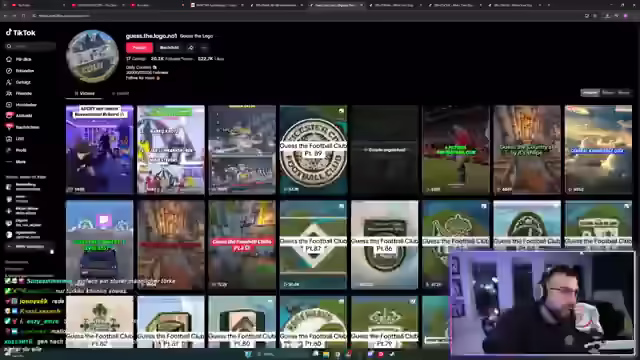Click the share profile arrow icon
This screenshot has width=640, height=360.
click(x=191, y=48)
